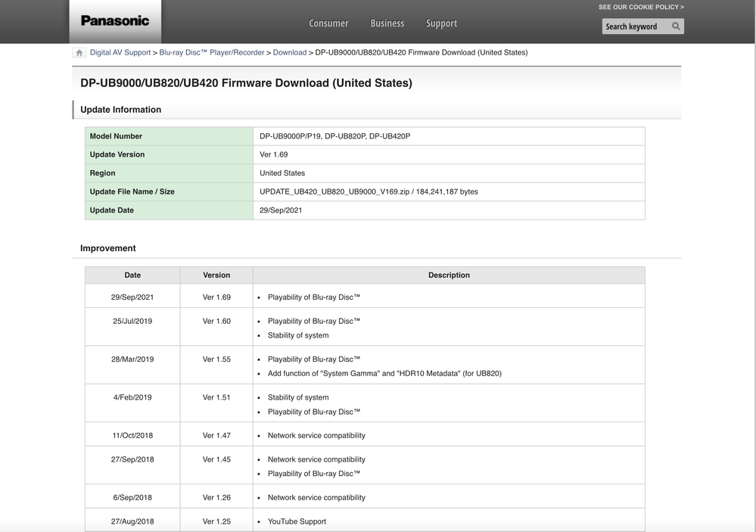Click the Description column header
The image size is (756, 532).
pos(449,275)
